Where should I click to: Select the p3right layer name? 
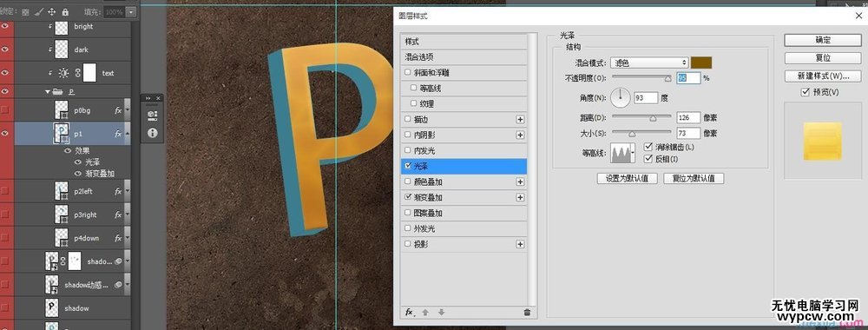(85, 214)
